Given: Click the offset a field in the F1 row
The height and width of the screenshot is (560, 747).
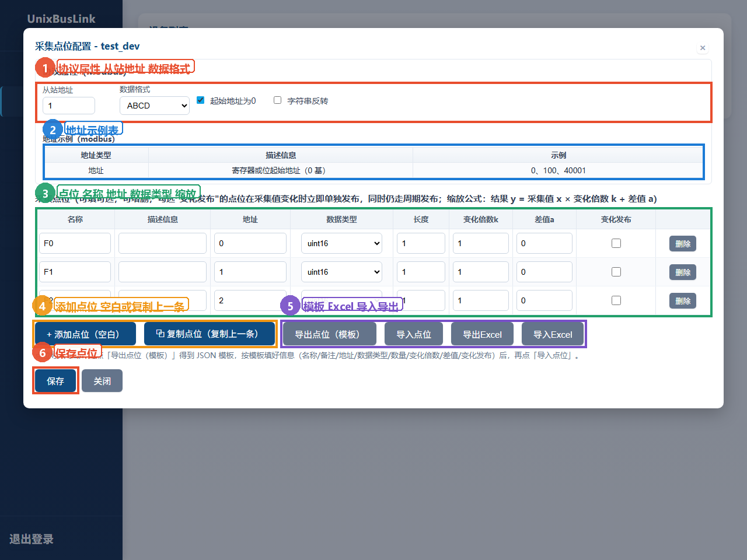Looking at the screenshot, I should pos(544,272).
